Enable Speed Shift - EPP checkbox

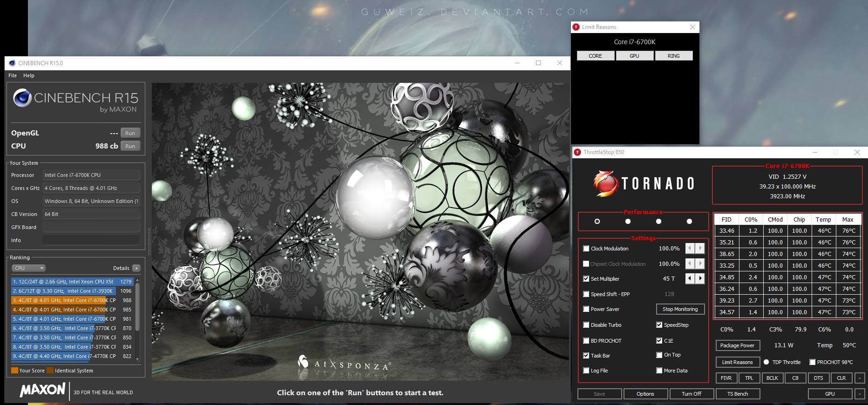586,294
